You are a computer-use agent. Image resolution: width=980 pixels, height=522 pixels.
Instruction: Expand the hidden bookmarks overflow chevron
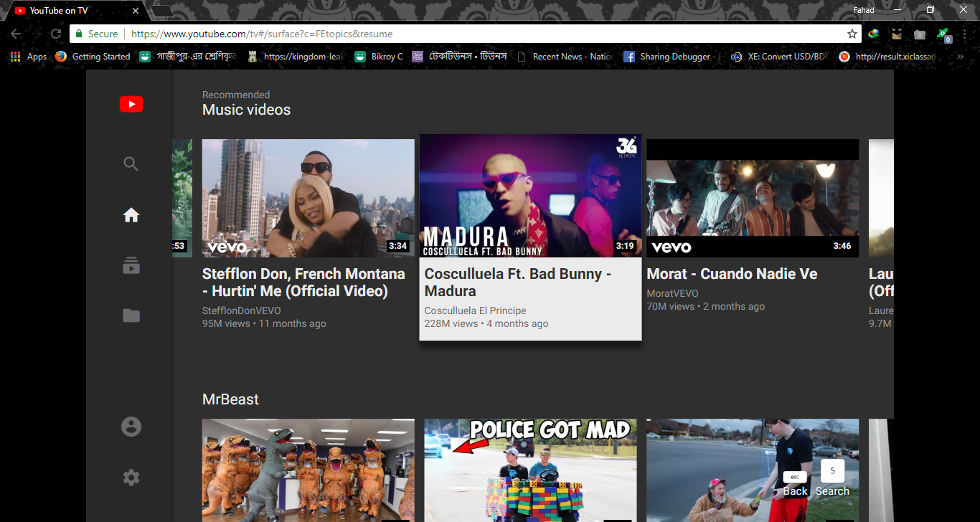click(x=961, y=57)
